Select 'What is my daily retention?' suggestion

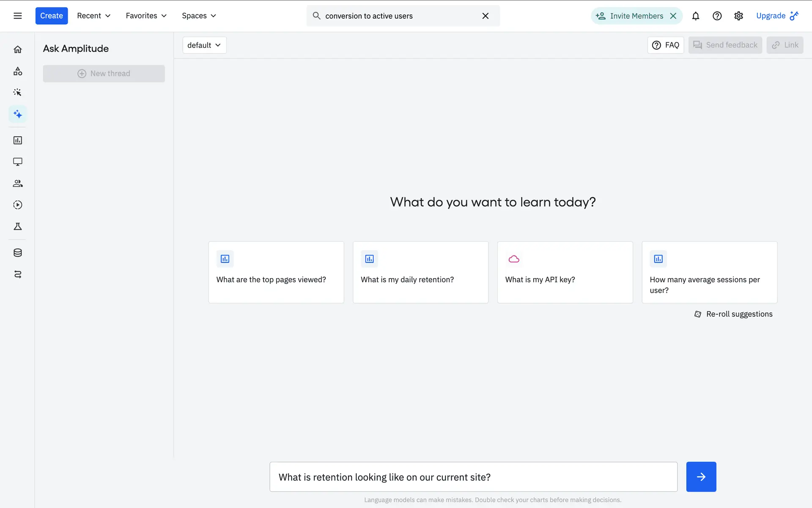pos(420,272)
